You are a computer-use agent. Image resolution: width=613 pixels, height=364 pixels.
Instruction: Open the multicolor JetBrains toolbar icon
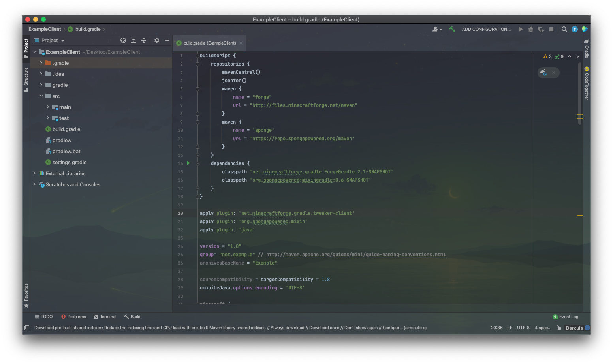[585, 29]
